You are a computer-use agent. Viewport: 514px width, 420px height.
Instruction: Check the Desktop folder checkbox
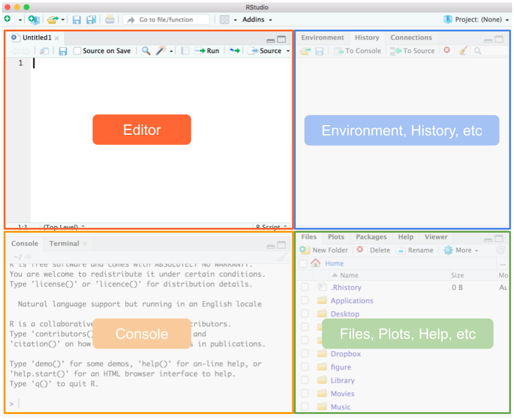pyautogui.click(x=305, y=314)
